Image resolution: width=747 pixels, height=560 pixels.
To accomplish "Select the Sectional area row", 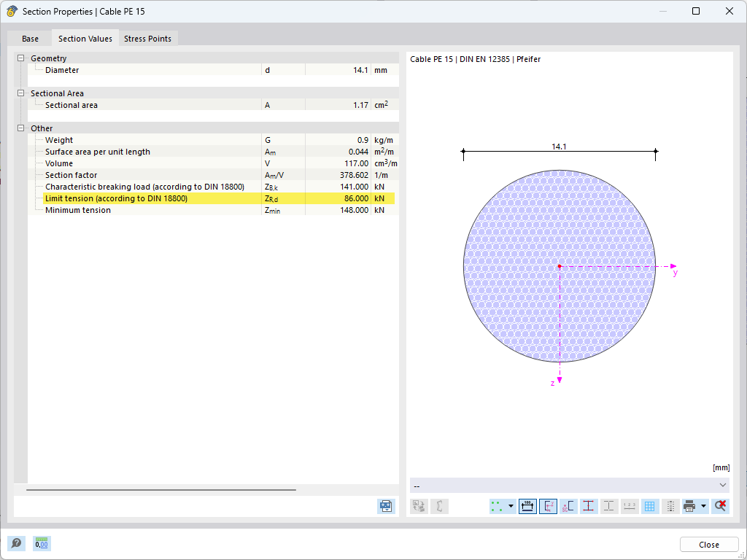I will click(x=213, y=105).
